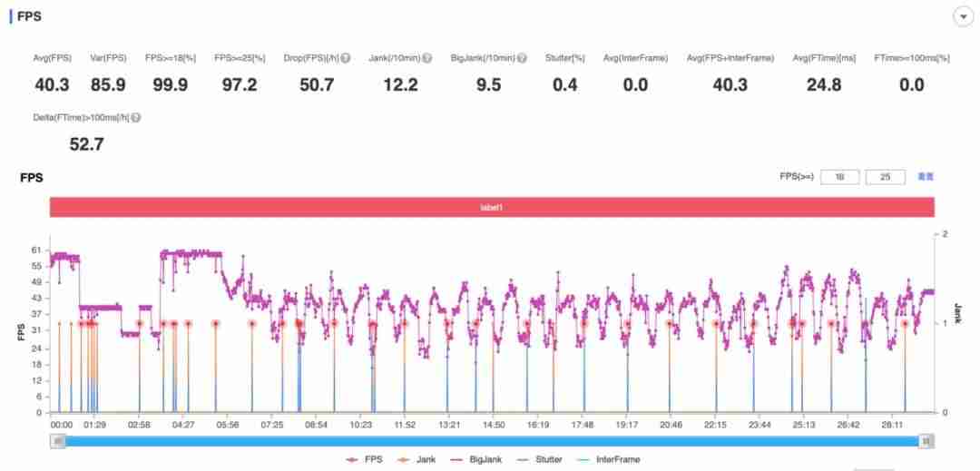Click the left handle of the time range slider

(57, 441)
